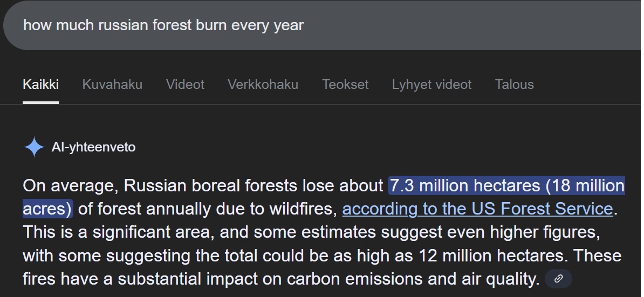644x297 pixels.
Task: Open the Lyhyet videot tab
Action: pos(431,85)
